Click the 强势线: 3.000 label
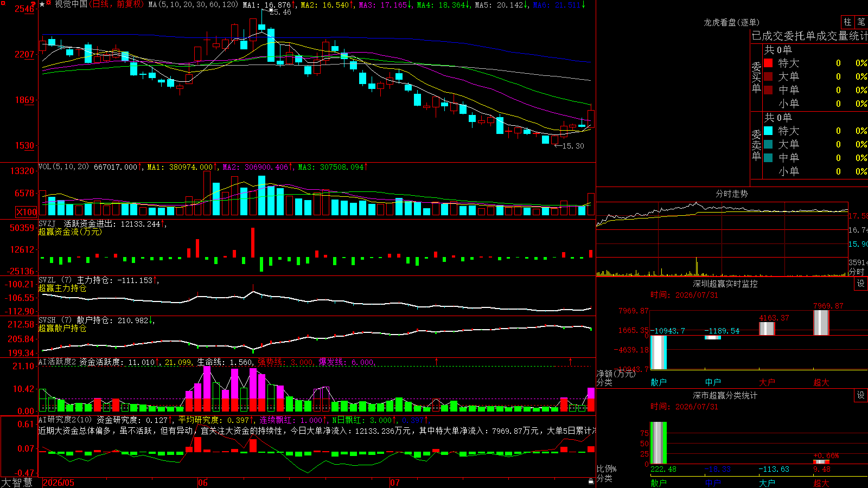 pos(285,362)
